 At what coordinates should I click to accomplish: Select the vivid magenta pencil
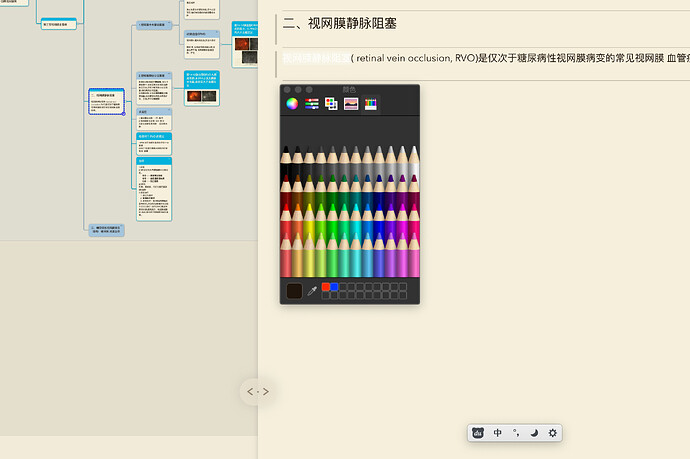pyautogui.click(x=402, y=218)
